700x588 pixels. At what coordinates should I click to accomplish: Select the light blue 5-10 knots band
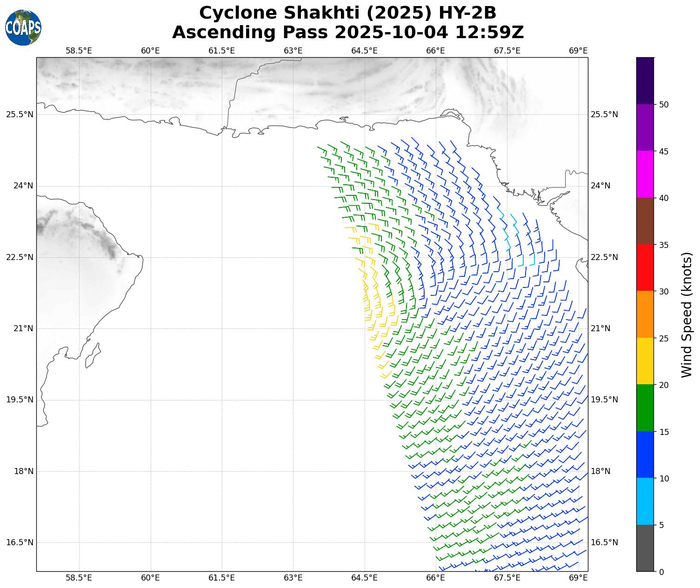[645, 501]
